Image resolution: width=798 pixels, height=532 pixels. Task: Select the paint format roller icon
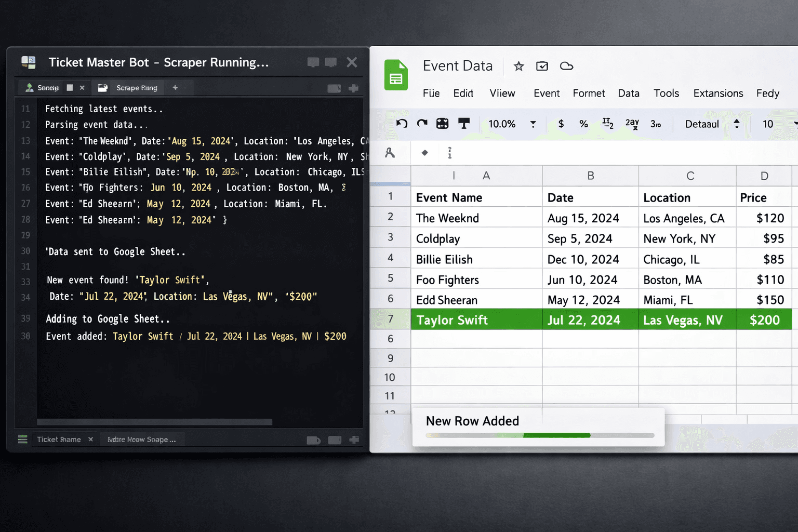pos(463,124)
